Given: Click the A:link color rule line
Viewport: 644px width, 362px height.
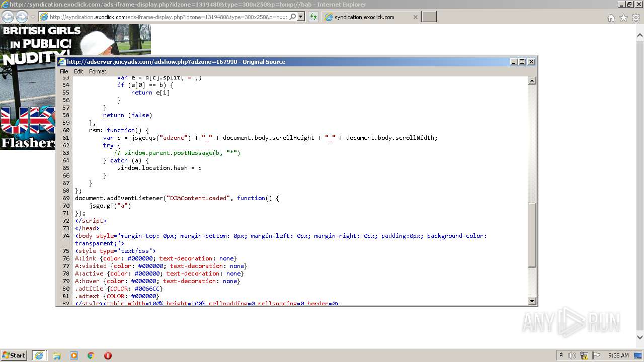Looking at the screenshot, I should (156, 258).
